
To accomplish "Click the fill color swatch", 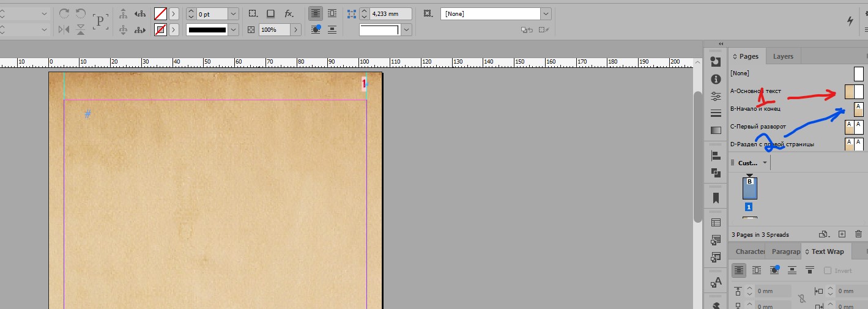I will click(x=160, y=13).
